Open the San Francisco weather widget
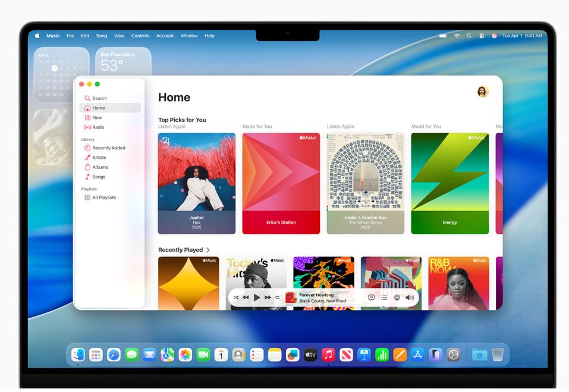This screenshot has height=392, width=569. [124, 61]
